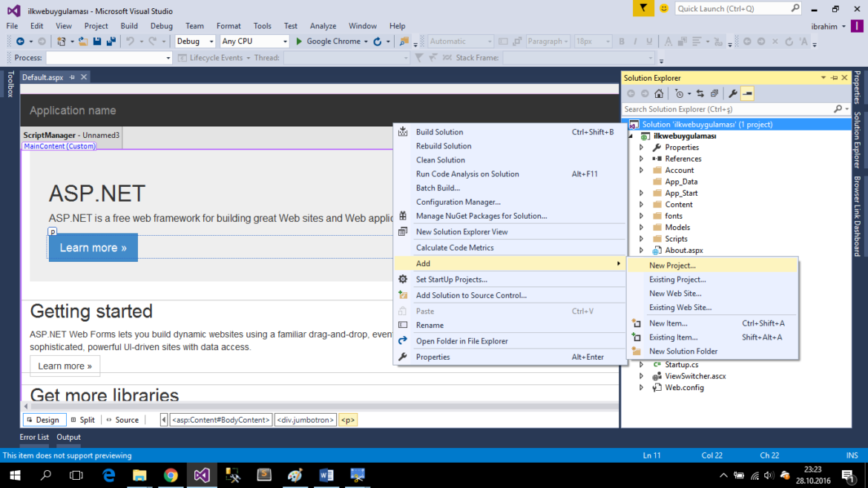Image resolution: width=868 pixels, height=488 pixels.
Task: Click the New Project toolbar icon
Action: point(61,42)
